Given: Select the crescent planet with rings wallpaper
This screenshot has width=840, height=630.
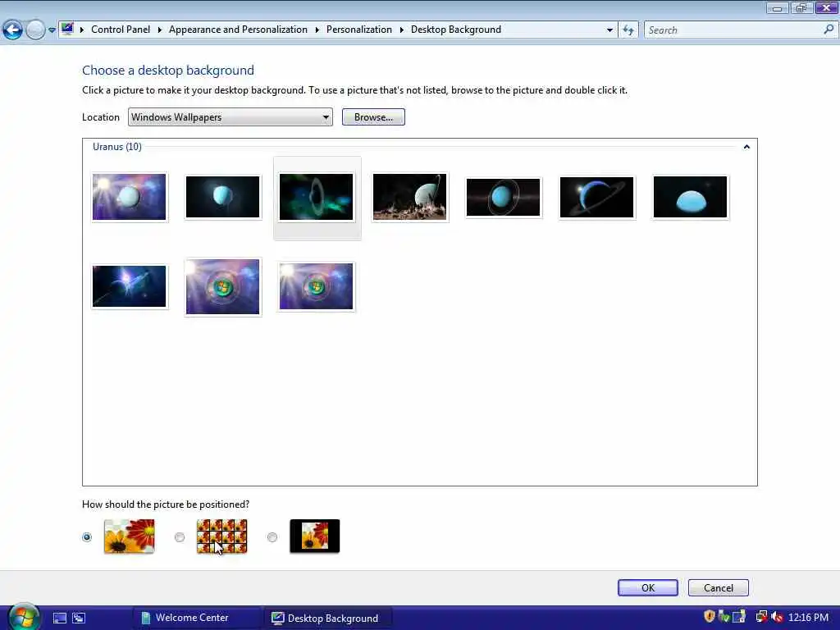Looking at the screenshot, I should pos(597,197).
